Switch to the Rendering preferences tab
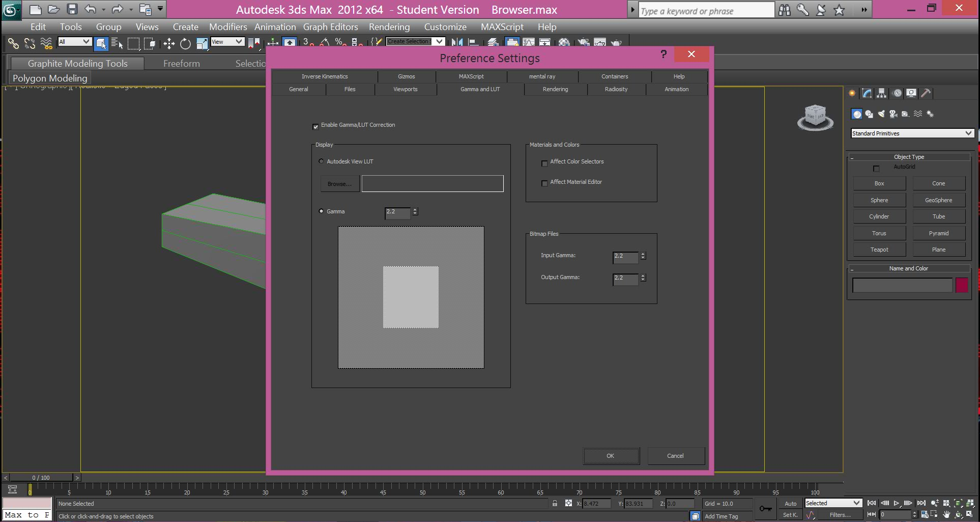The image size is (980, 522). click(x=555, y=89)
